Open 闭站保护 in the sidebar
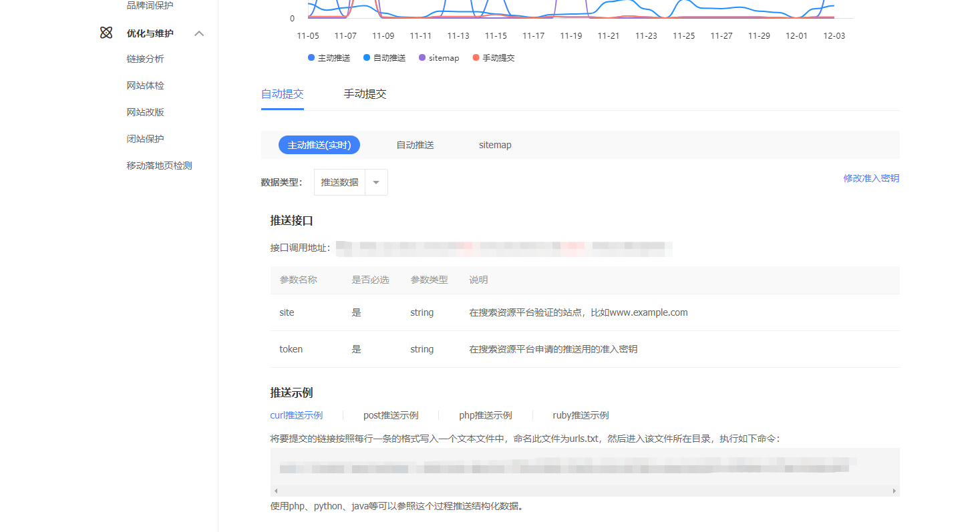980x532 pixels. [x=145, y=139]
